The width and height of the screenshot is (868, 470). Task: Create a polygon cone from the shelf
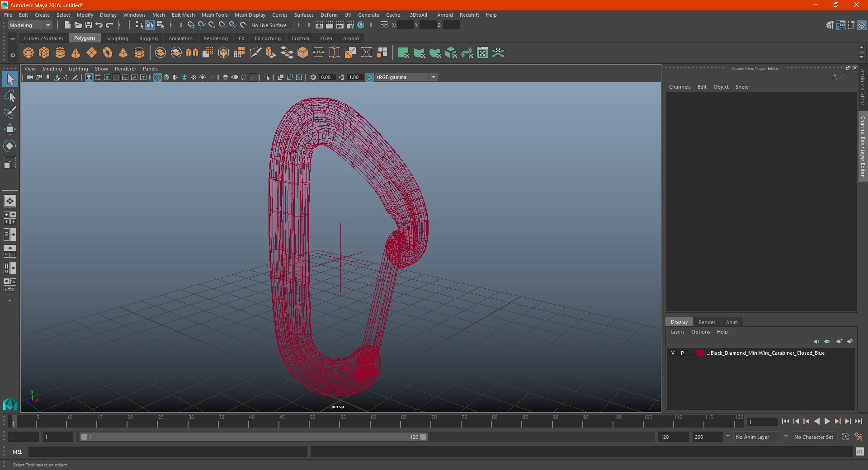pyautogui.click(x=75, y=53)
